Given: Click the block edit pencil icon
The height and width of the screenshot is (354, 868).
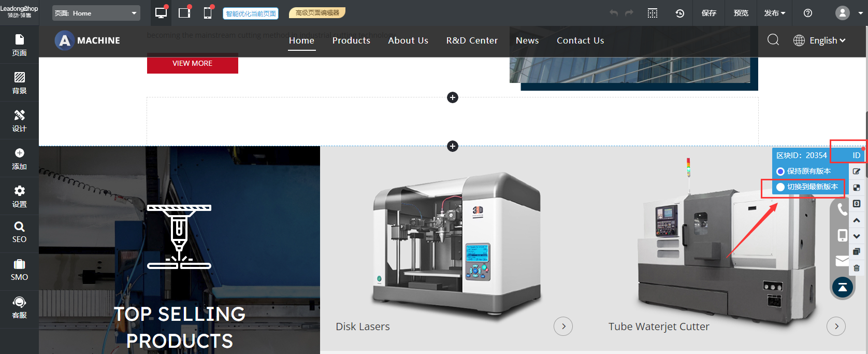Looking at the screenshot, I should pyautogui.click(x=857, y=171).
